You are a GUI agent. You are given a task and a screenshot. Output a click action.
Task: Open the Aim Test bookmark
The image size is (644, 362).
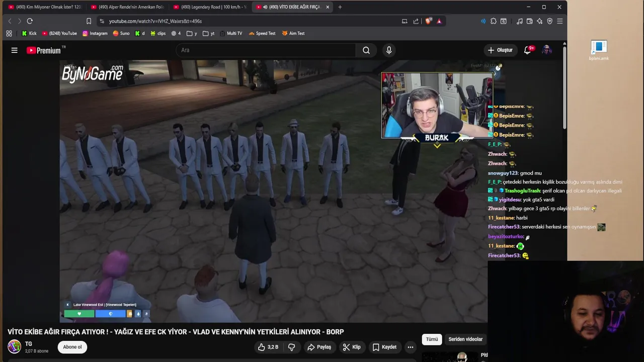point(293,33)
